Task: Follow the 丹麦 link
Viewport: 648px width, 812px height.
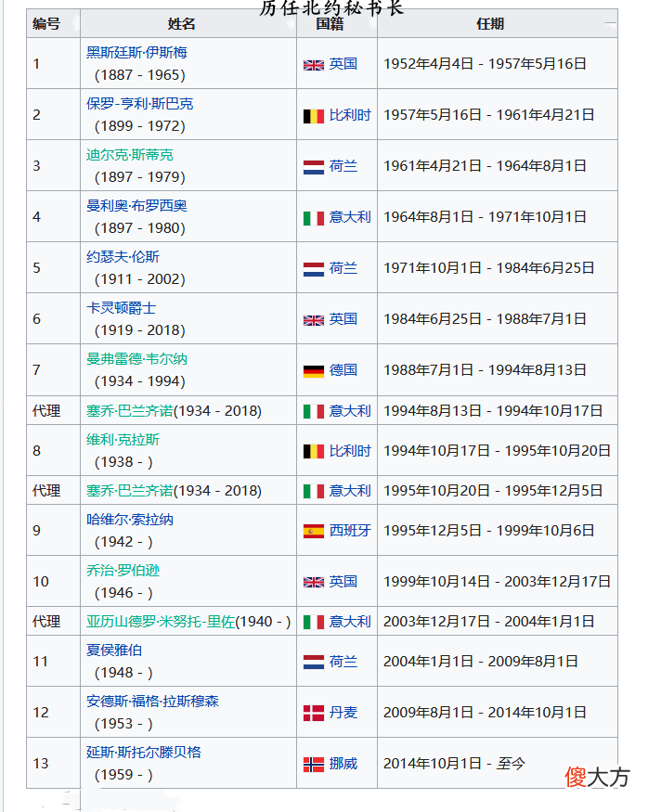Action: coord(343,713)
